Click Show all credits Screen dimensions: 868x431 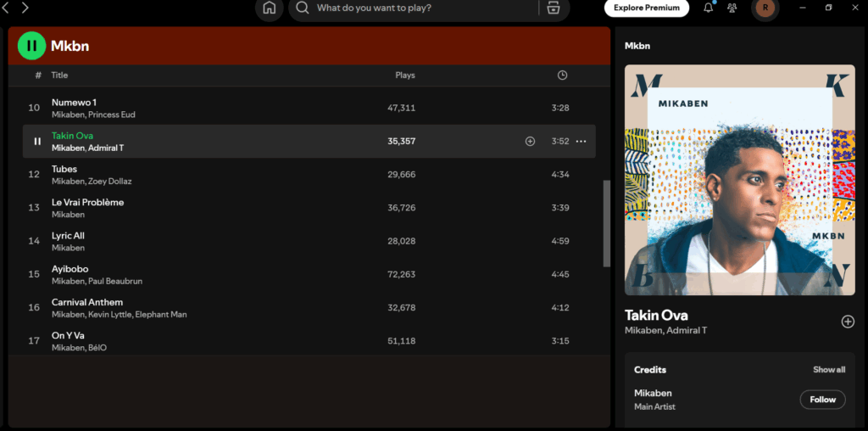(x=829, y=370)
